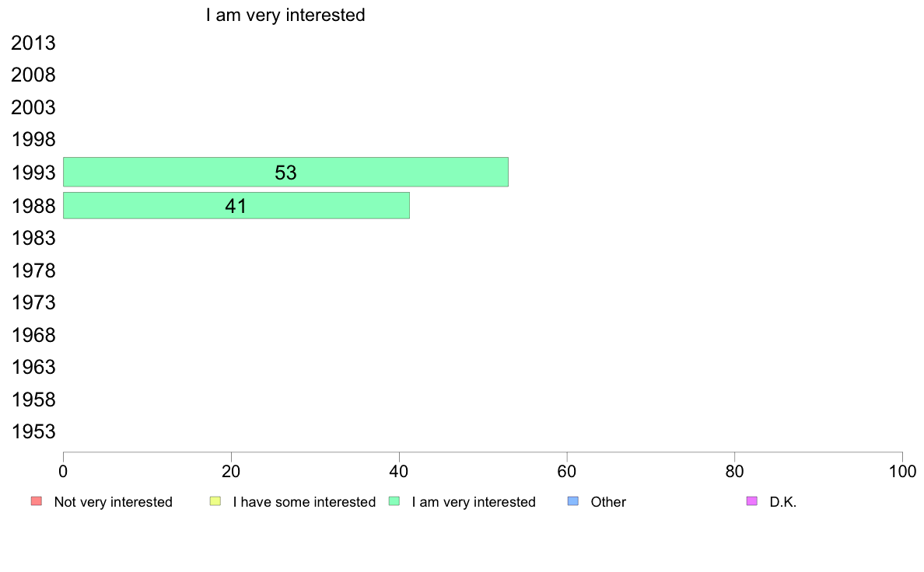Screen dimensions: 924x572
Task: Click the 2013 year label
Action: [33, 44]
